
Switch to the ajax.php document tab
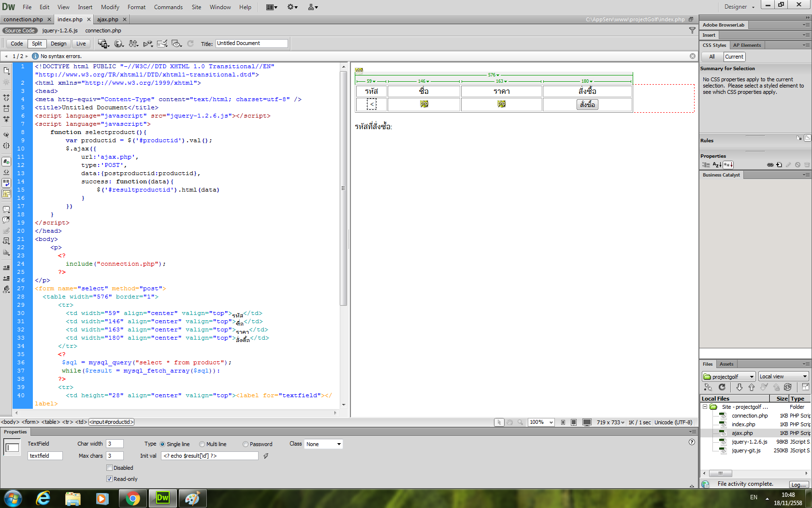[108, 19]
